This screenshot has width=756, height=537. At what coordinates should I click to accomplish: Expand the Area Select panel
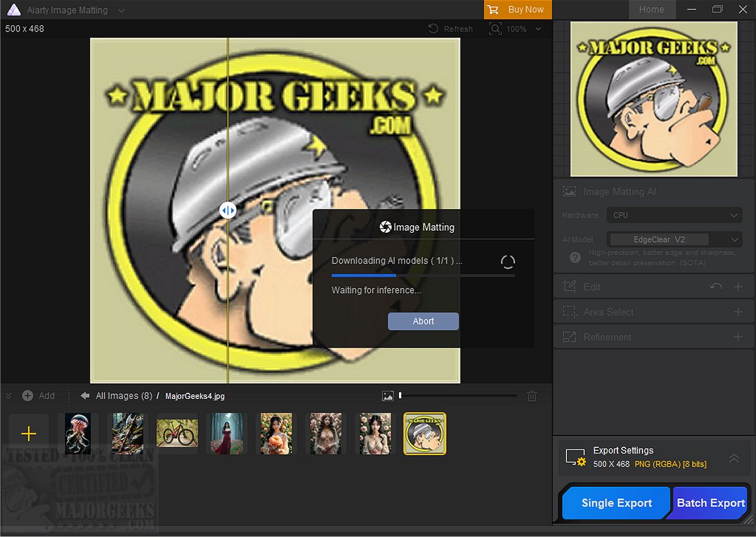click(x=738, y=312)
